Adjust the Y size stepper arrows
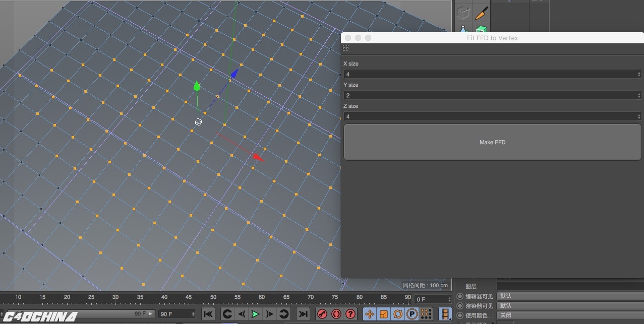 click(x=639, y=95)
